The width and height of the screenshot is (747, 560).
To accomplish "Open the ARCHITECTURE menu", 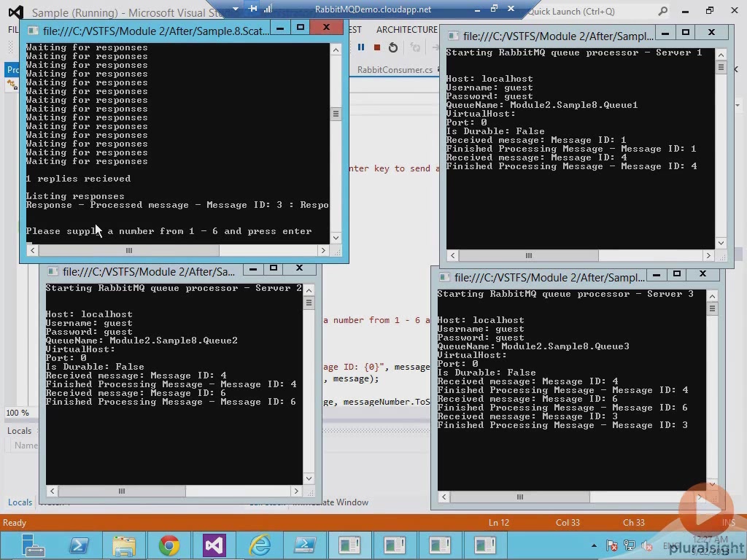I will (406, 30).
